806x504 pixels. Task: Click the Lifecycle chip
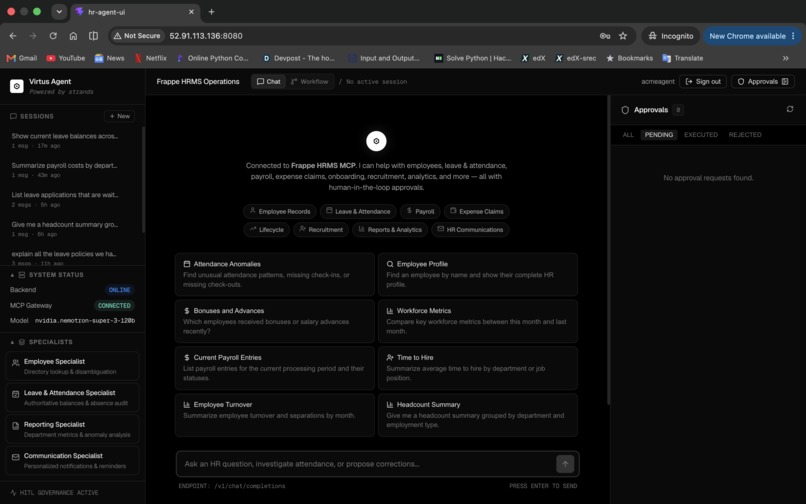click(266, 229)
